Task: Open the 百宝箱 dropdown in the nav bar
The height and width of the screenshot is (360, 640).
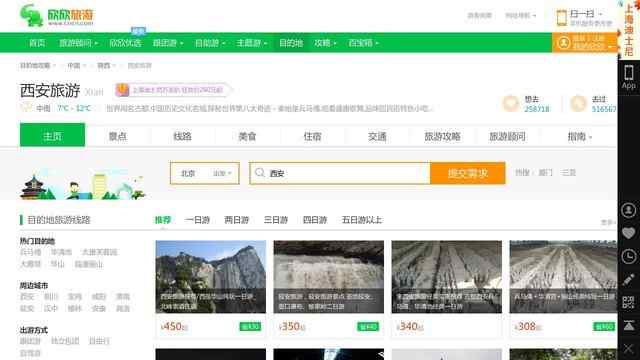Action: pos(364,43)
